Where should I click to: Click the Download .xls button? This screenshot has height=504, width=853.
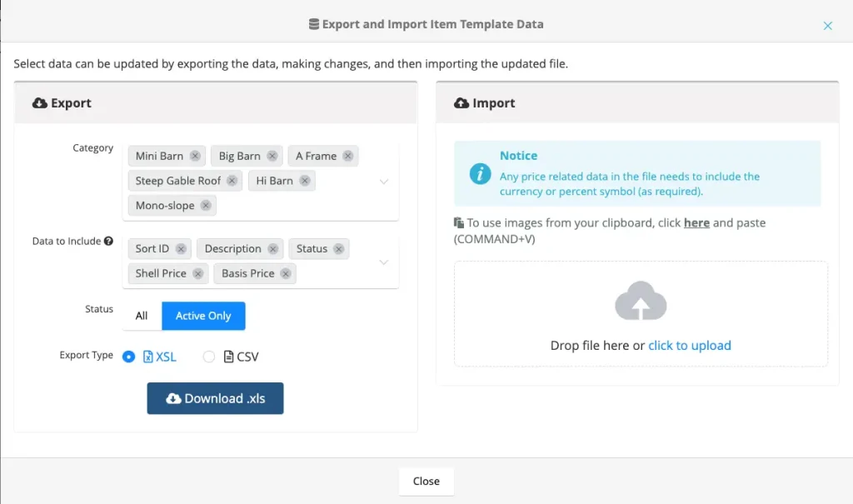pyautogui.click(x=216, y=398)
